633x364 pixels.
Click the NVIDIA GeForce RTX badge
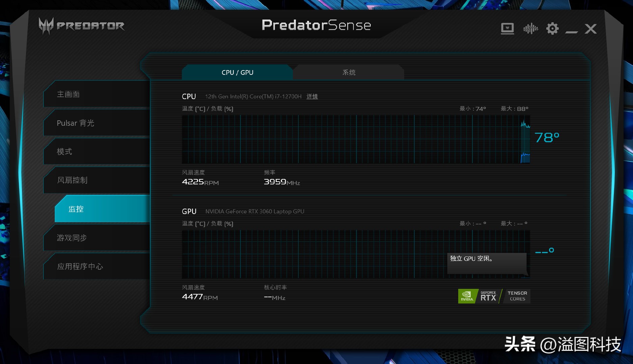pyautogui.click(x=478, y=296)
